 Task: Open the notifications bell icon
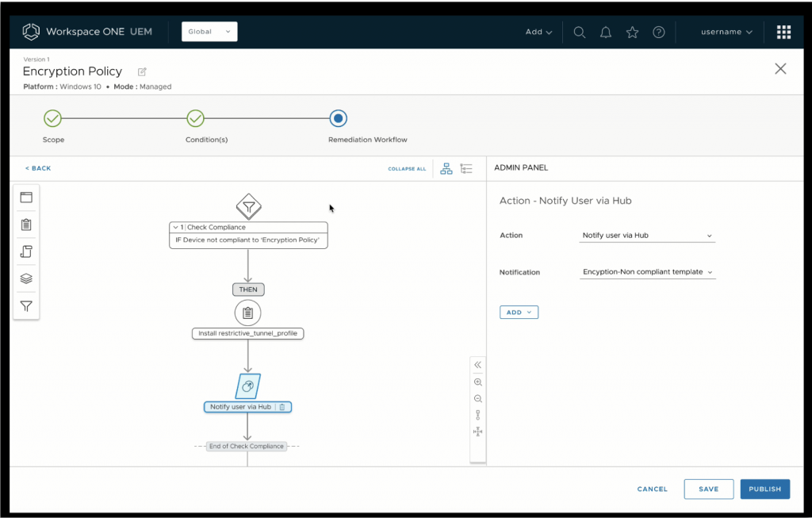tap(606, 33)
